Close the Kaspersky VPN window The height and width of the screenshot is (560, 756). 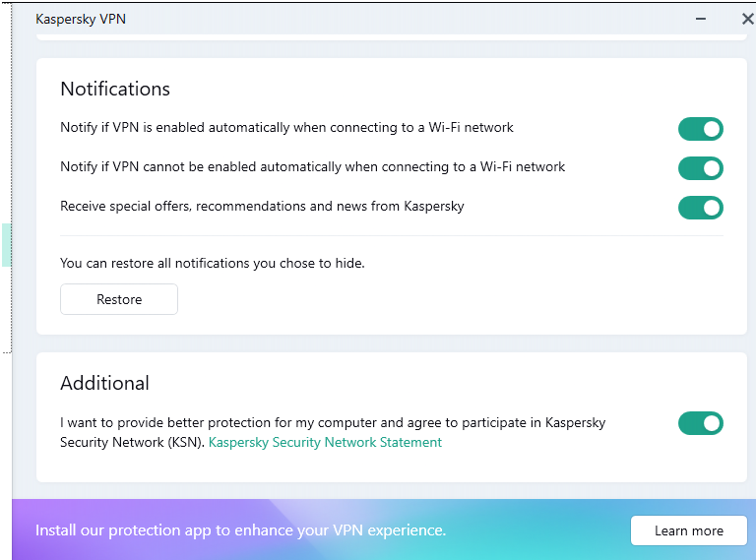(x=746, y=19)
